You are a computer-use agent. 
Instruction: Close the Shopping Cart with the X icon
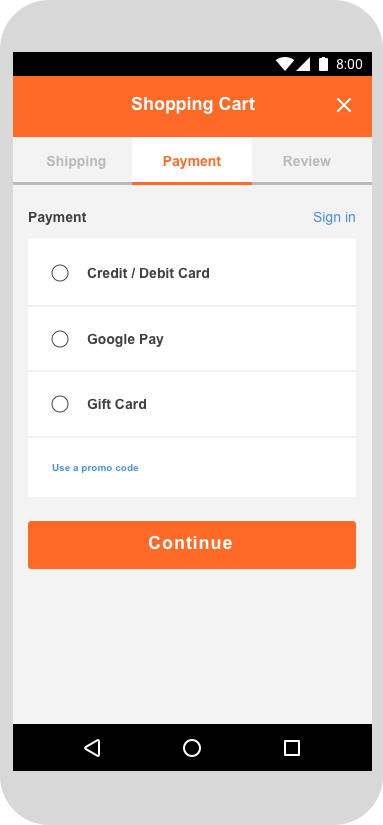pyautogui.click(x=344, y=105)
